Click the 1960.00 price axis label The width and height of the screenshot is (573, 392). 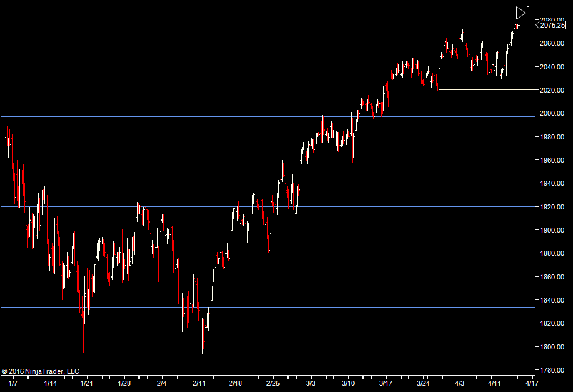pyautogui.click(x=552, y=160)
